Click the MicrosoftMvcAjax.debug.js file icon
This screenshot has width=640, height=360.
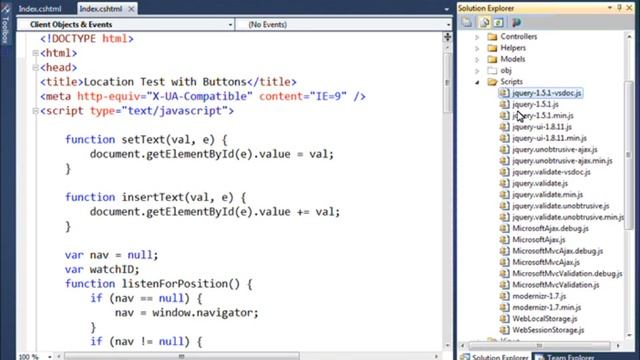tap(504, 251)
